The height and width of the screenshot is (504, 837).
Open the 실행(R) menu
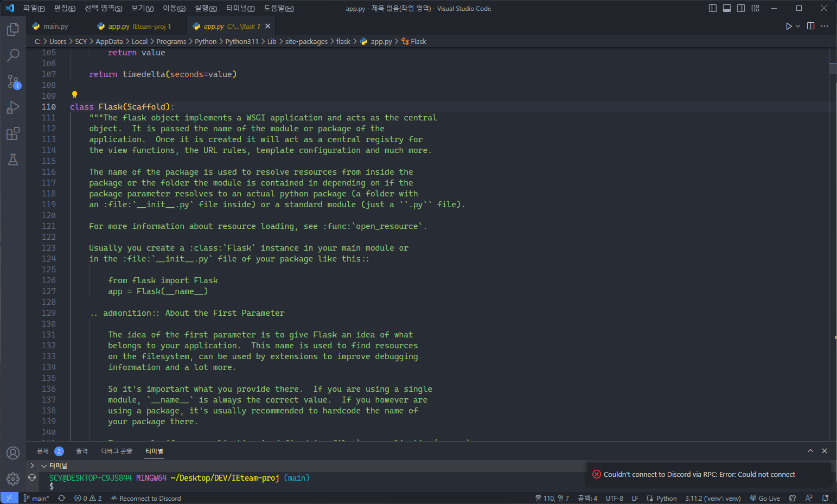(206, 8)
